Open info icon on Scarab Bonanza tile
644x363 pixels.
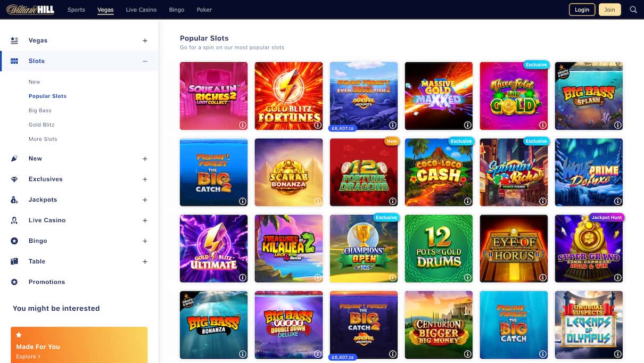click(318, 201)
